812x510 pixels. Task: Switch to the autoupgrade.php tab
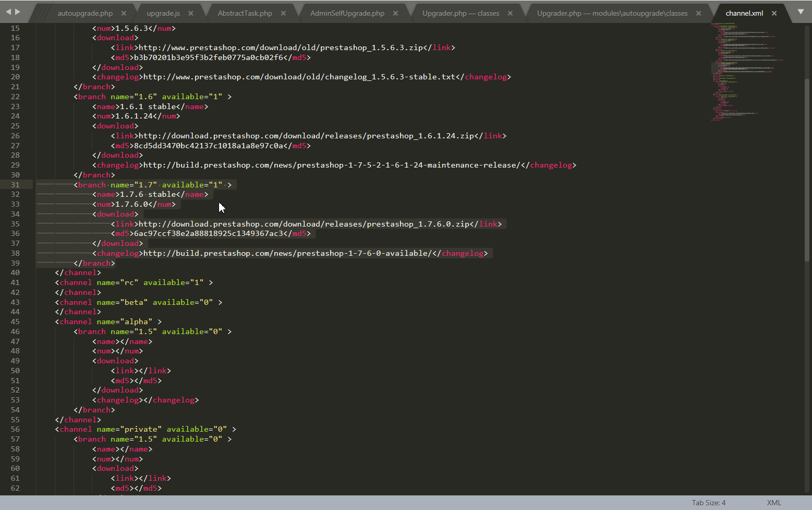(85, 14)
